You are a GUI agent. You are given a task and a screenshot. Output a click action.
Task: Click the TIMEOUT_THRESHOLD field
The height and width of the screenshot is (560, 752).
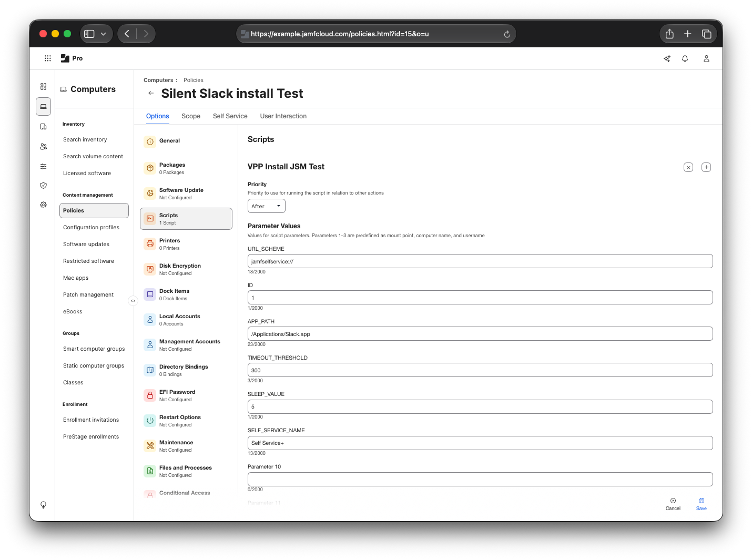(x=480, y=370)
